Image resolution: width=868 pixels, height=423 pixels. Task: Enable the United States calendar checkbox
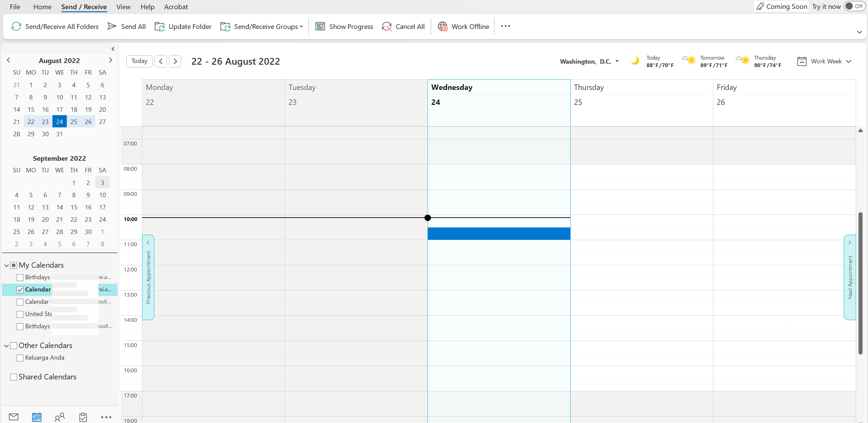coord(19,314)
